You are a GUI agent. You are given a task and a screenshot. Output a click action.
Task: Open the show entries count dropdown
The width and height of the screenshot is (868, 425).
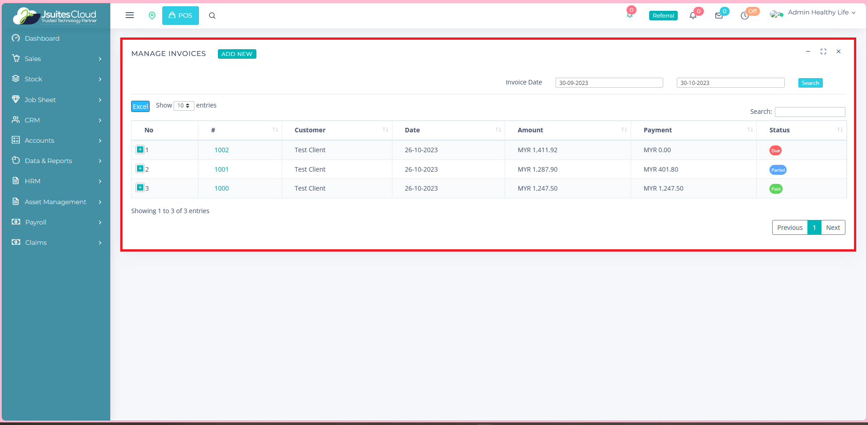[x=184, y=106]
